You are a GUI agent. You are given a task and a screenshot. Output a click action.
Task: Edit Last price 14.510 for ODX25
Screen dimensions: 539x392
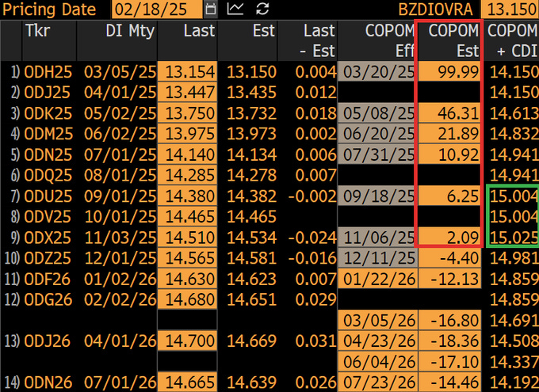point(187,237)
